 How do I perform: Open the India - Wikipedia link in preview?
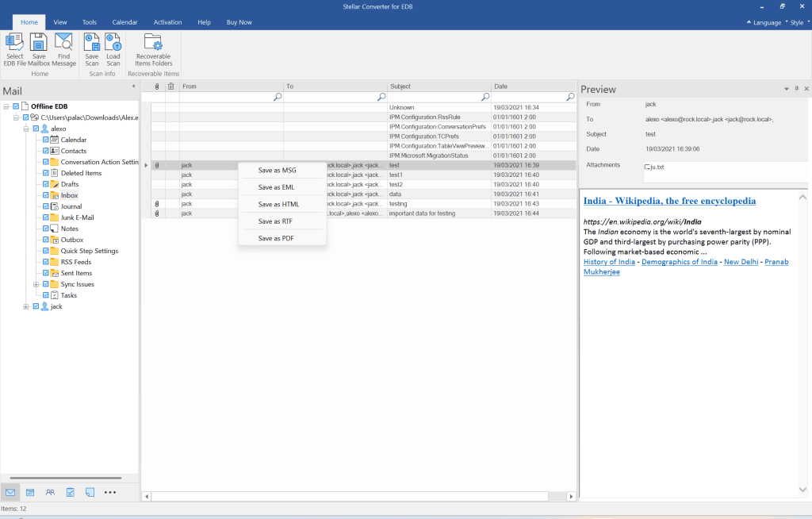click(669, 201)
